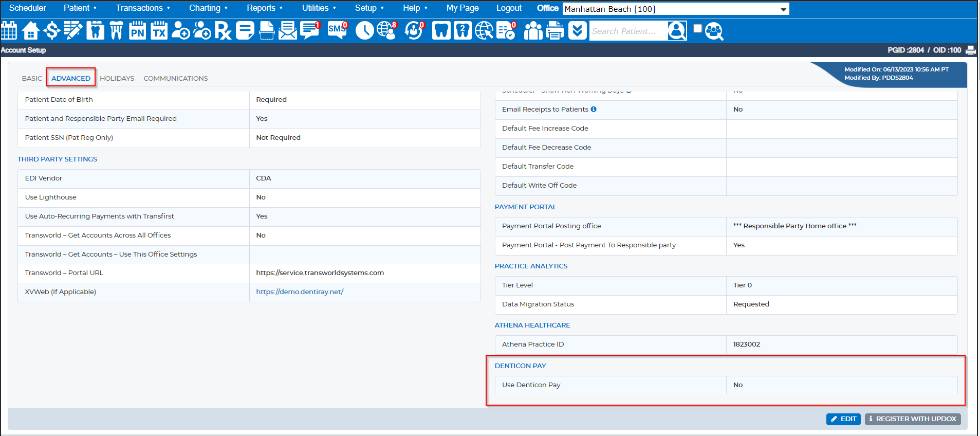
Task: Open the envelope letter icon
Action: click(x=288, y=31)
